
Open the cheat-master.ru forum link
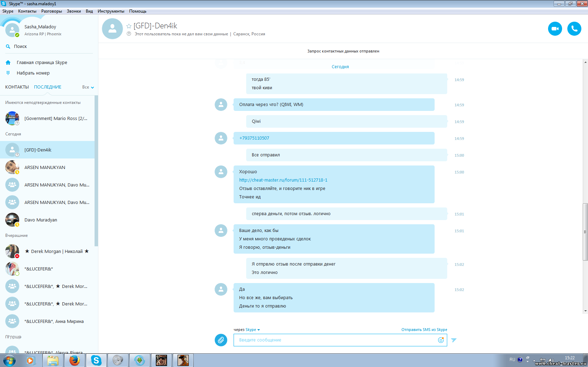[x=283, y=180]
